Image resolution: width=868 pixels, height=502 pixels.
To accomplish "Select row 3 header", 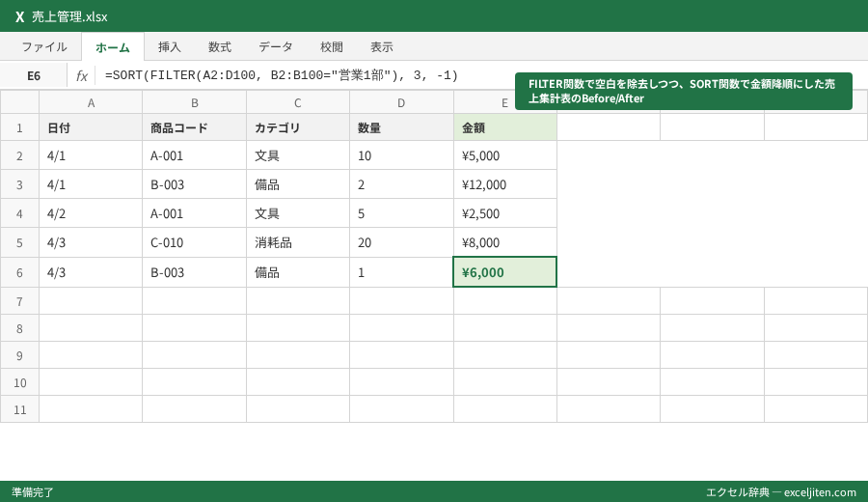I will tap(19, 184).
